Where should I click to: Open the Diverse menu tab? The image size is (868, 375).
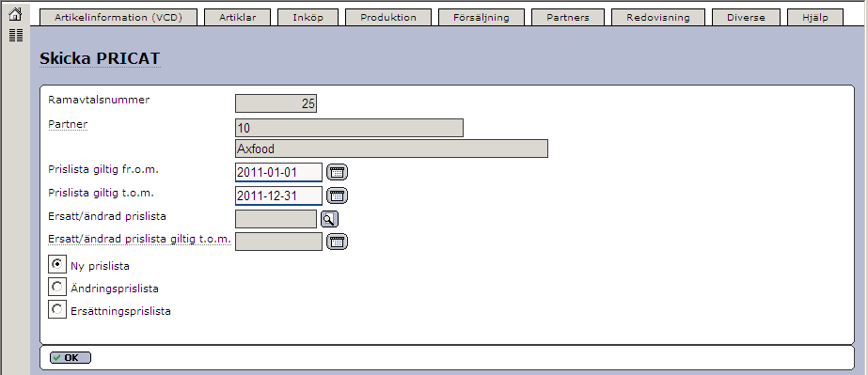tap(746, 17)
